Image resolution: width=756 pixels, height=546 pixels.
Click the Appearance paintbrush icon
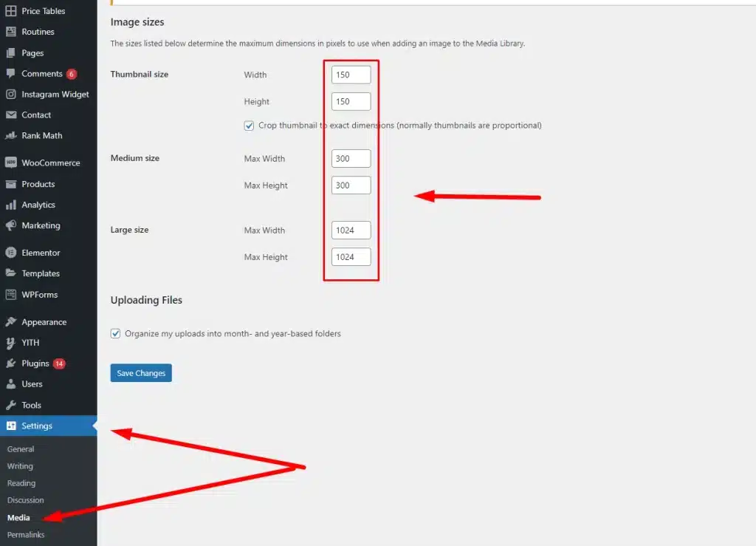[x=10, y=321]
